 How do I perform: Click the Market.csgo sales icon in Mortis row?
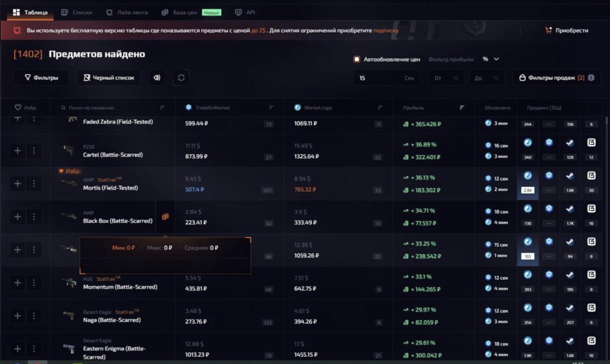coord(528,175)
